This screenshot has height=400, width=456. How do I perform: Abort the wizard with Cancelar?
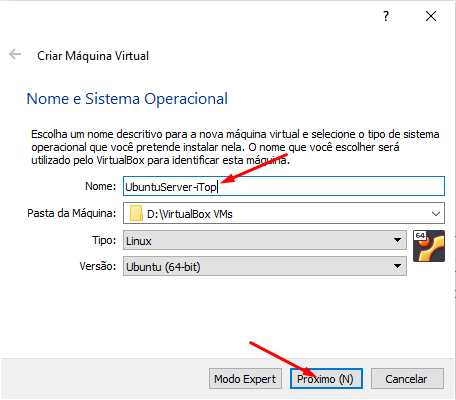click(x=407, y=379)
